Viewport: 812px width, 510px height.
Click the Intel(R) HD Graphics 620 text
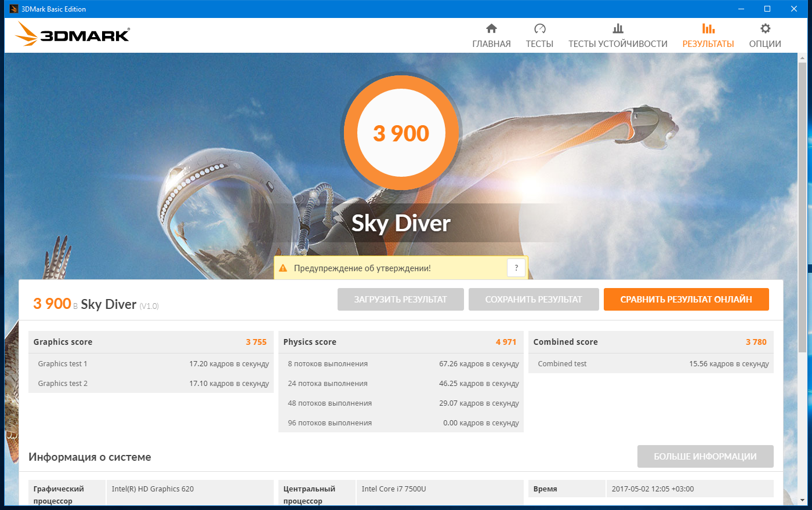click(153, 489)
